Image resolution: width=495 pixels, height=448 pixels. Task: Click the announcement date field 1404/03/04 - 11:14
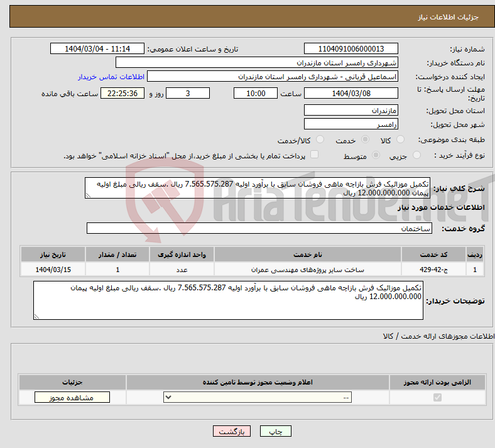(97, 48)
